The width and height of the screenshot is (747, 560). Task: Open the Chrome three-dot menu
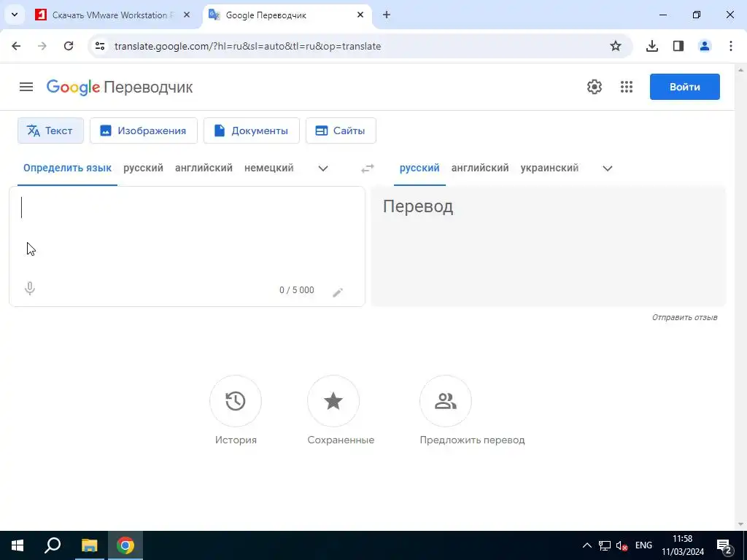[731, 46]
